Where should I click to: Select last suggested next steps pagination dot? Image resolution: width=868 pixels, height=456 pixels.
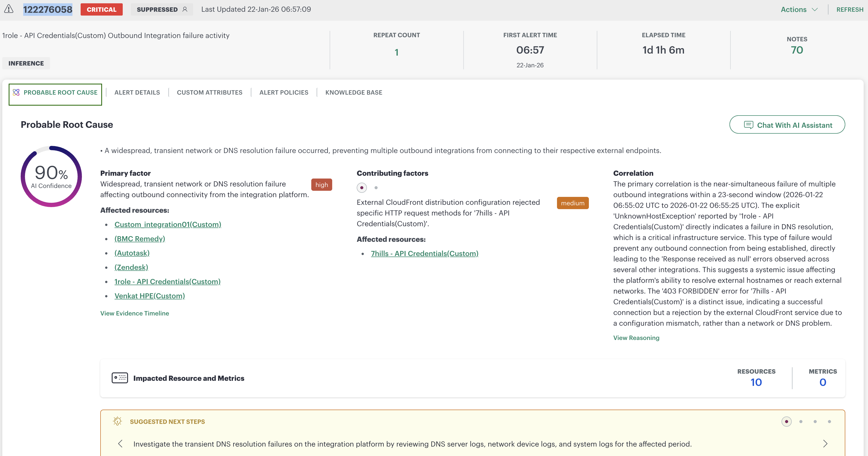tap(829, 421)
